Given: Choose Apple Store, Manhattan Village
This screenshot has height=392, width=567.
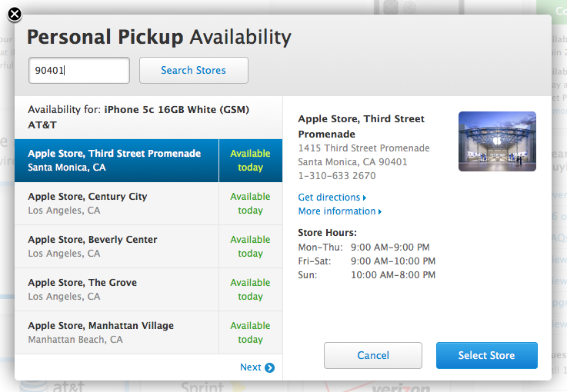Looking at the screenshot, I should (x=115, y=332).
